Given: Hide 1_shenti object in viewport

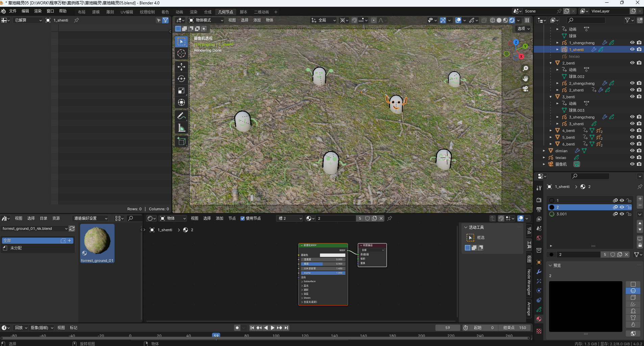Looking at the screenshot, I should (632, 49).
